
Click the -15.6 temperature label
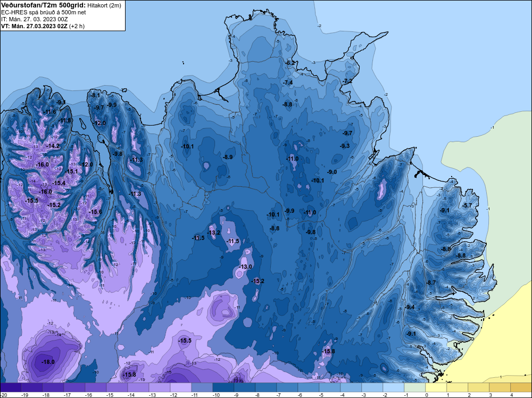pyautogui.click(x=95, y=212)
